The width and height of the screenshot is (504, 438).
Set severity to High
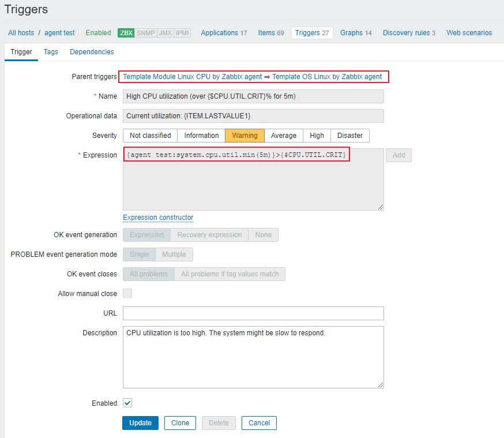[x=317, y=136]
